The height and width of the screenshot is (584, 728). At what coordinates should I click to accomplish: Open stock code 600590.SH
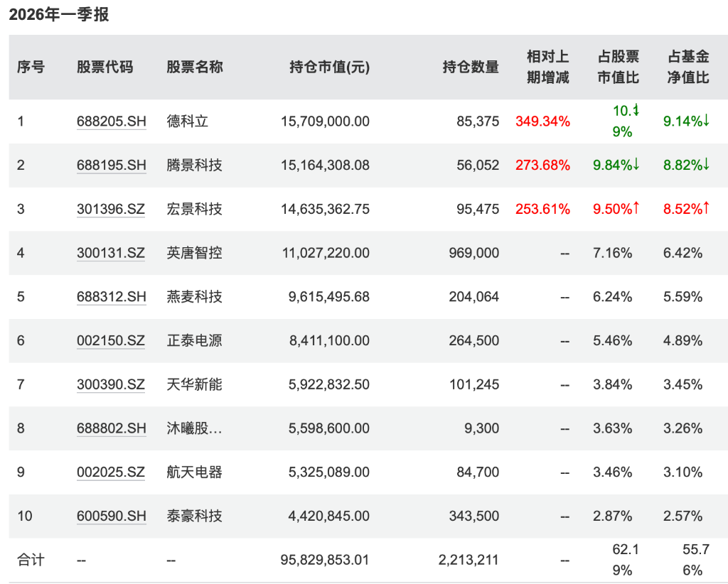tap(111, 516)
